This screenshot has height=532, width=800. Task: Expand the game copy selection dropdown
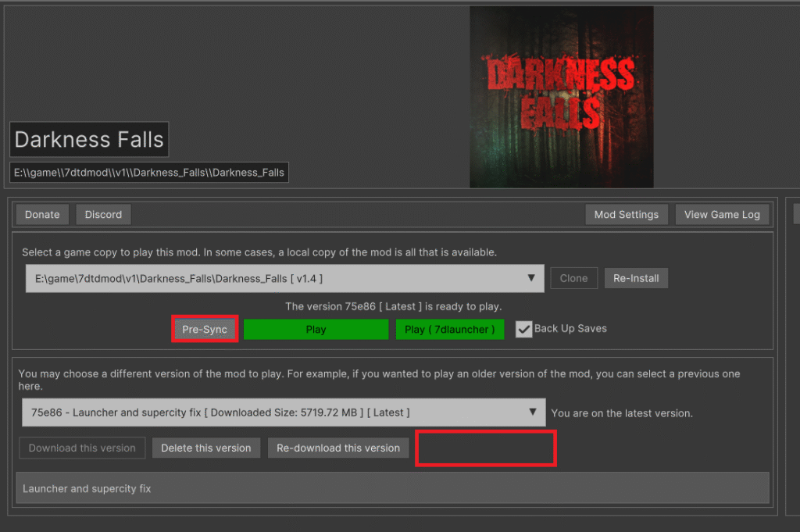[x=284, y=278]
